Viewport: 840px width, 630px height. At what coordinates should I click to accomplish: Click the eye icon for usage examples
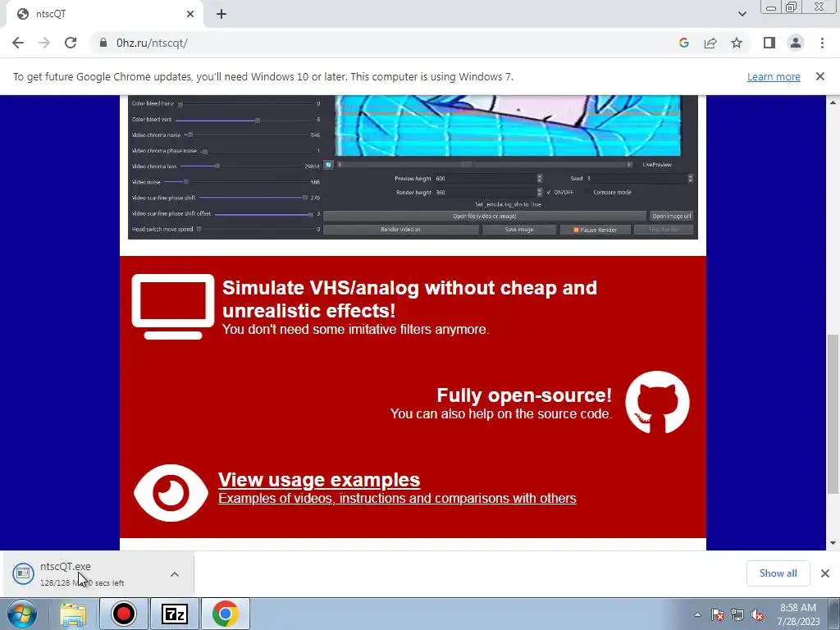(x=171, y=493)
